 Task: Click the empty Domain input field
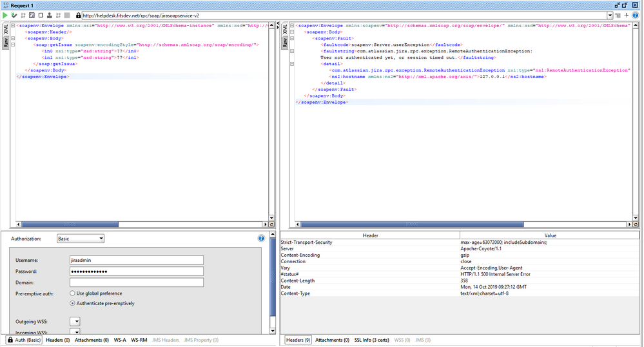point(137,283)
